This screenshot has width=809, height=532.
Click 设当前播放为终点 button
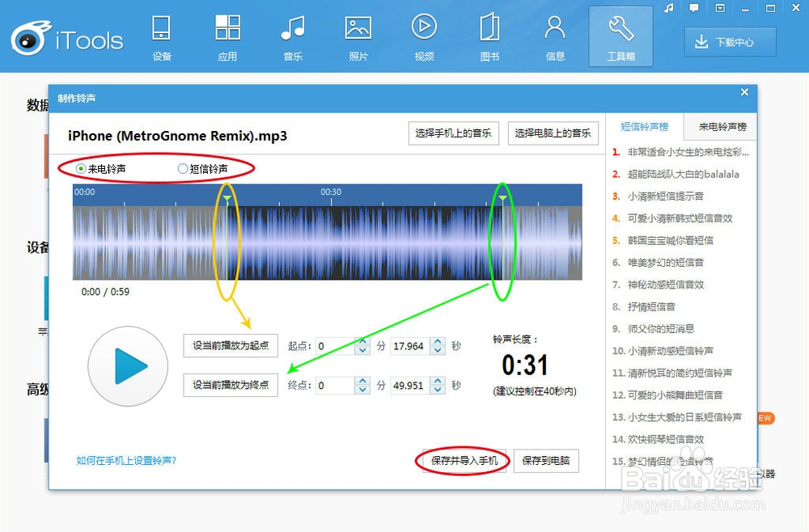pyautogui.click(x=231, y=385)
